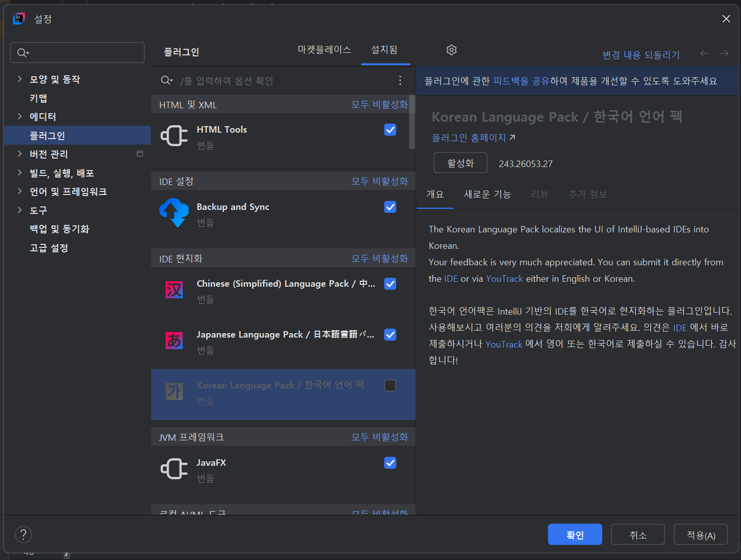Click the back arrow navigation icon

tap(705, 53)
